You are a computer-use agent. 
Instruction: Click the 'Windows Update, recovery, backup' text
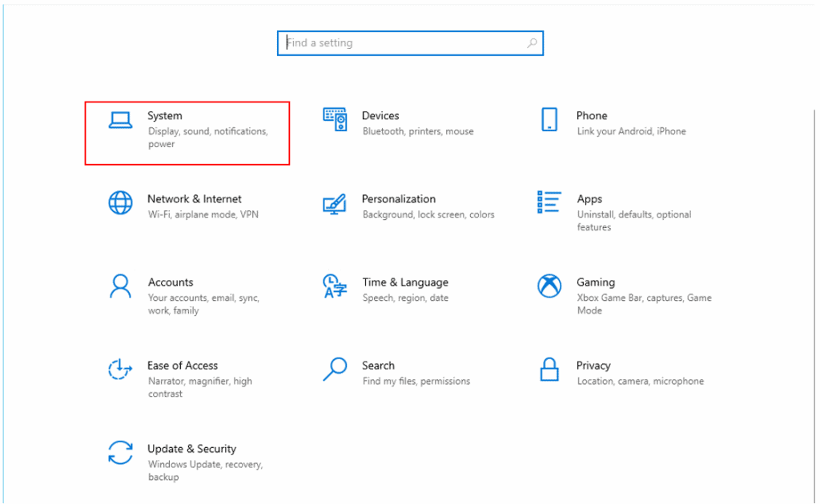point(205,470)
